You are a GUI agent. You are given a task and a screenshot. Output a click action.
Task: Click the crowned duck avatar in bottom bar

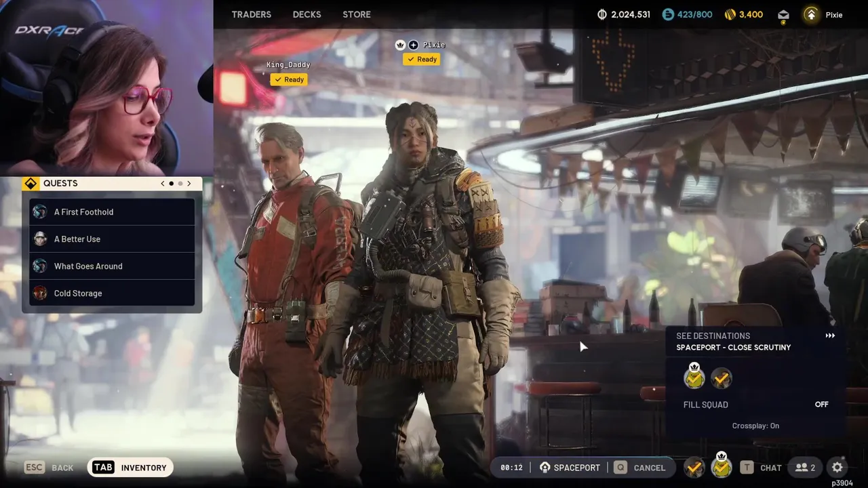pyautogui.click(x=722, y=466)
